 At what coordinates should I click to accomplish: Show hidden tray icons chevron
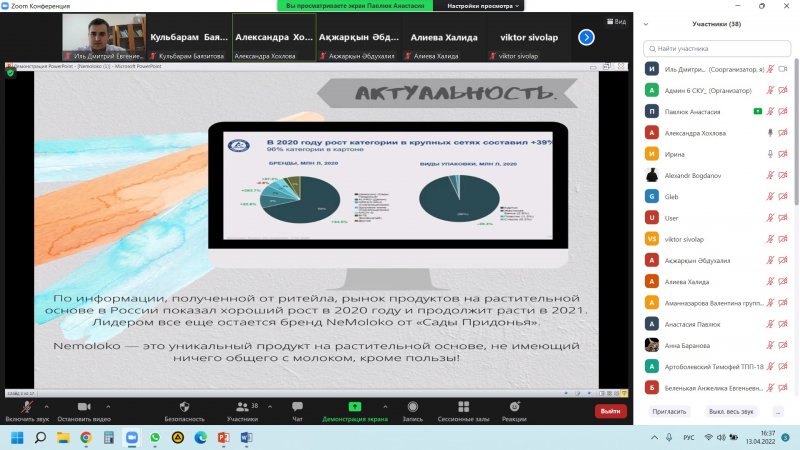(x=654, y=438)
